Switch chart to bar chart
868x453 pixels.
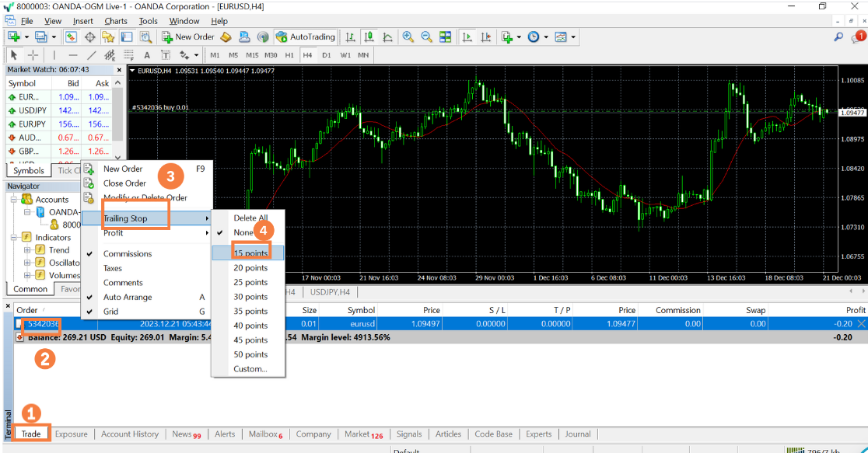click(351, 37)
